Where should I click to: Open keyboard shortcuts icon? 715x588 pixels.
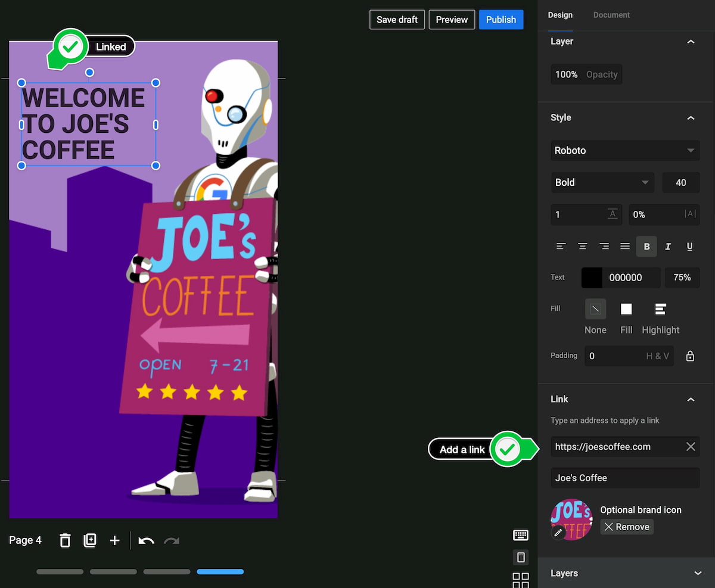[520, 535]
